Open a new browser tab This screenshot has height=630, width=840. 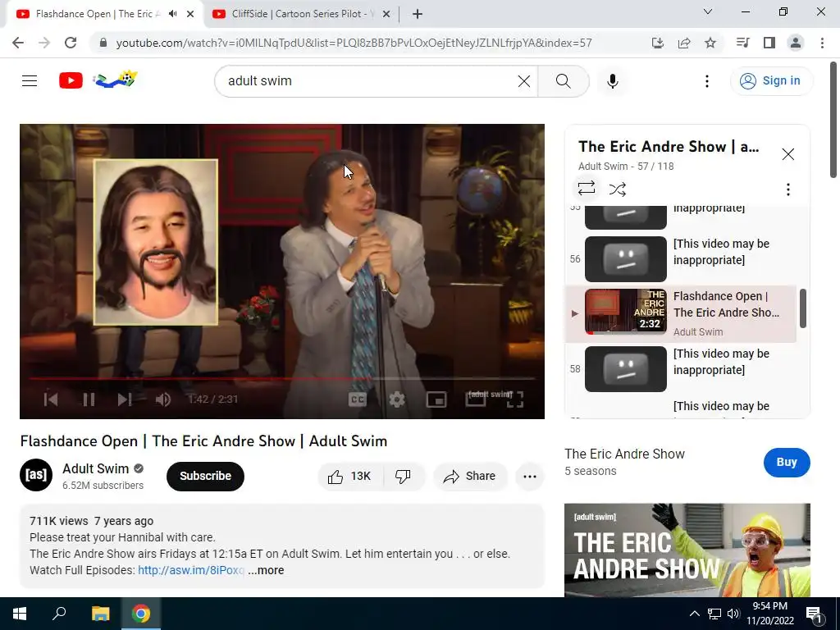point(418,15)
